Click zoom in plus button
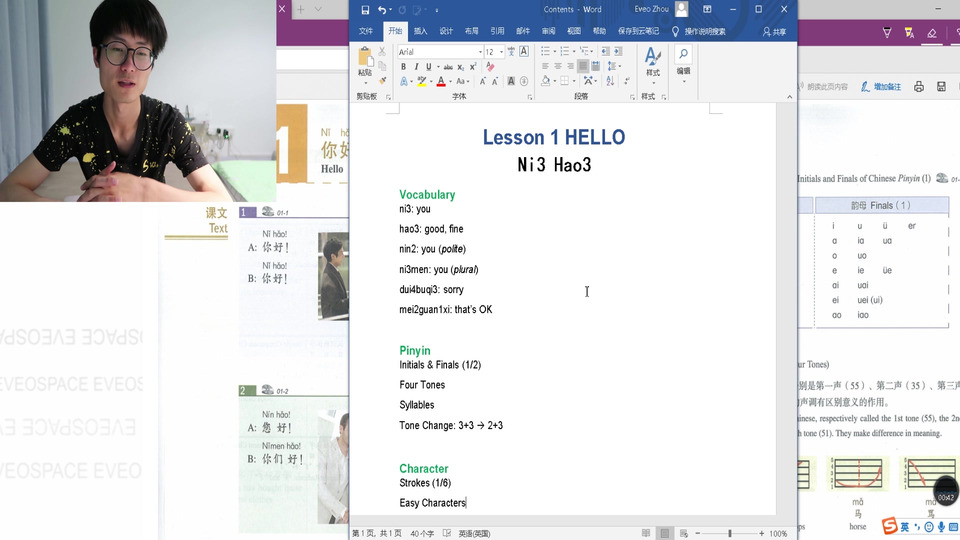 [x=762, y=533]
